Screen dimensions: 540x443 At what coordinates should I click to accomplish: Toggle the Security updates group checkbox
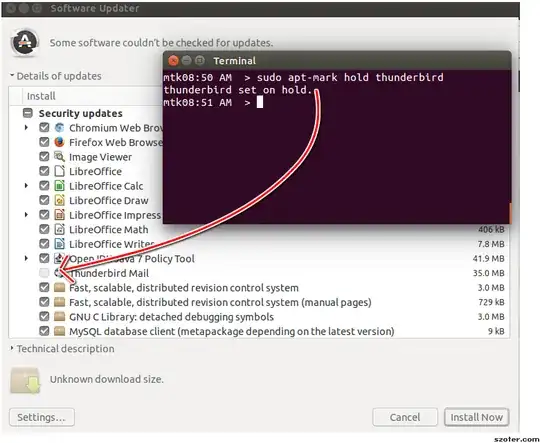coord(28,113)
